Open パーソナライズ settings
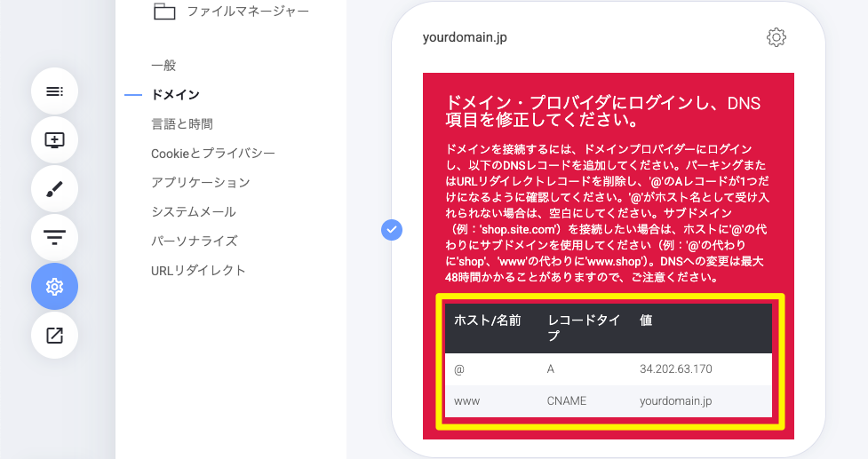 tap(194, 241)
